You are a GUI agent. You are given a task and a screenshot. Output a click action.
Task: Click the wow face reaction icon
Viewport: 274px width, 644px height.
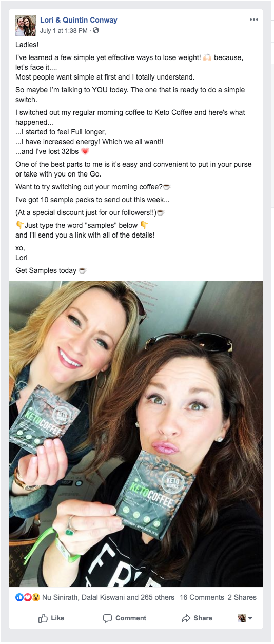[36, 597]
